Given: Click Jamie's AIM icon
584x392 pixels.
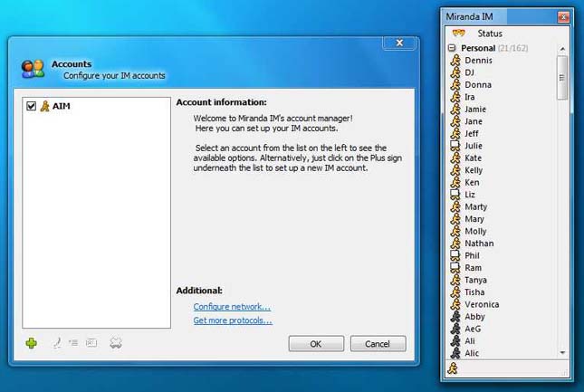Looking at the screenshot, I should pos(455,109).
